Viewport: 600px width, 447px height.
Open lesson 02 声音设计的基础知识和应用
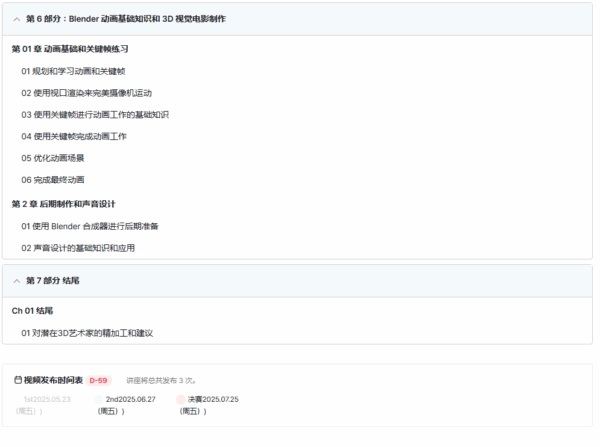tap(78, 248)
